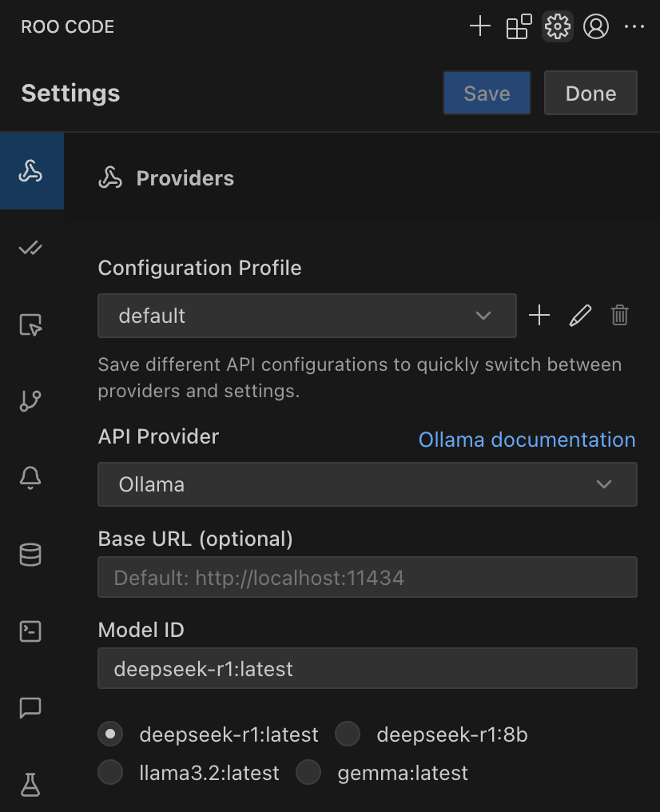
Task: Click the account profile icon
Action: 596,26
